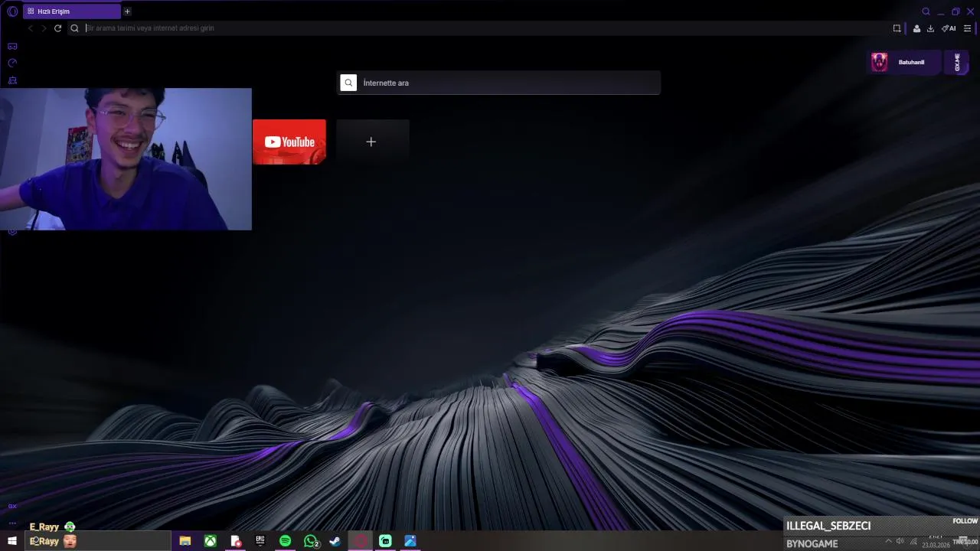
Task: Open the volume speaker icon in tray
Action: coord(900,541)
